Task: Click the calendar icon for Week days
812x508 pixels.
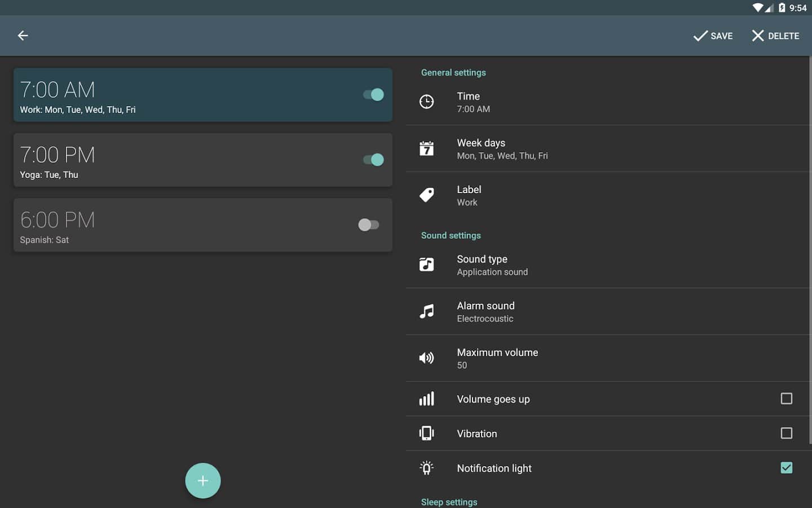Action: [427, 148]
